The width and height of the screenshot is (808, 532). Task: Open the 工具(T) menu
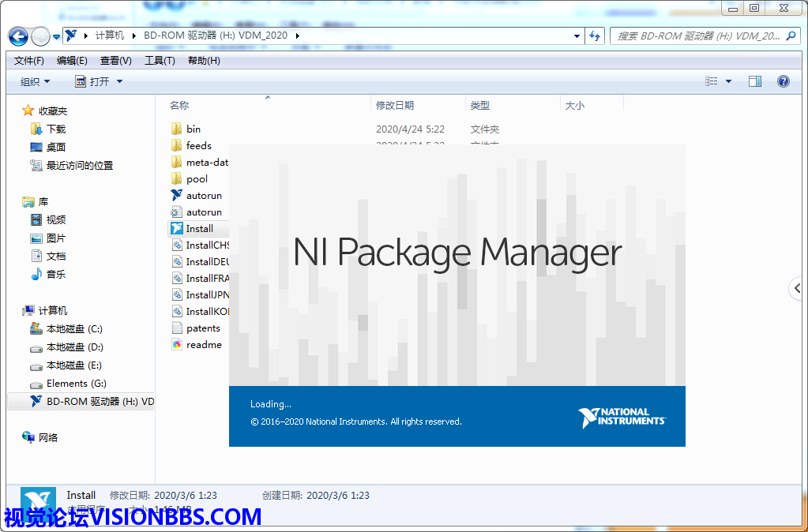click(160, 61)
